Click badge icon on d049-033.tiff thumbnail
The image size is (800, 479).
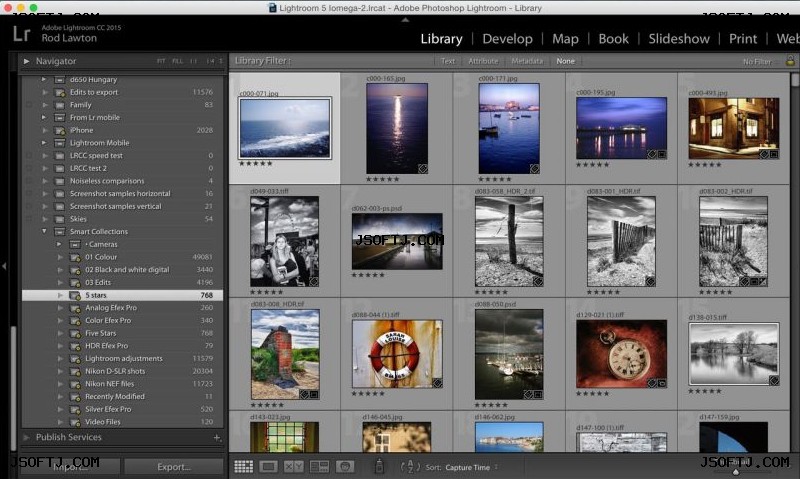[314, 282]
